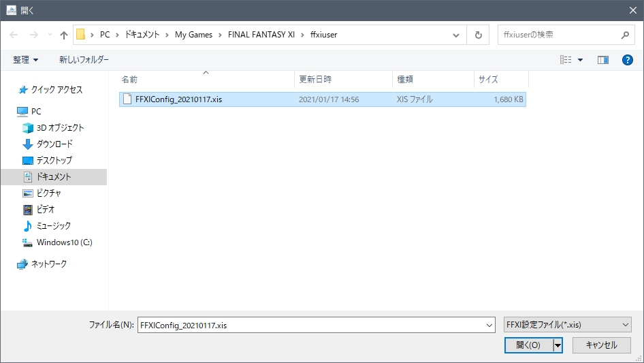Open 3D オブジェクト in the sidebar
Screen dimensions: 644x363
60,128
